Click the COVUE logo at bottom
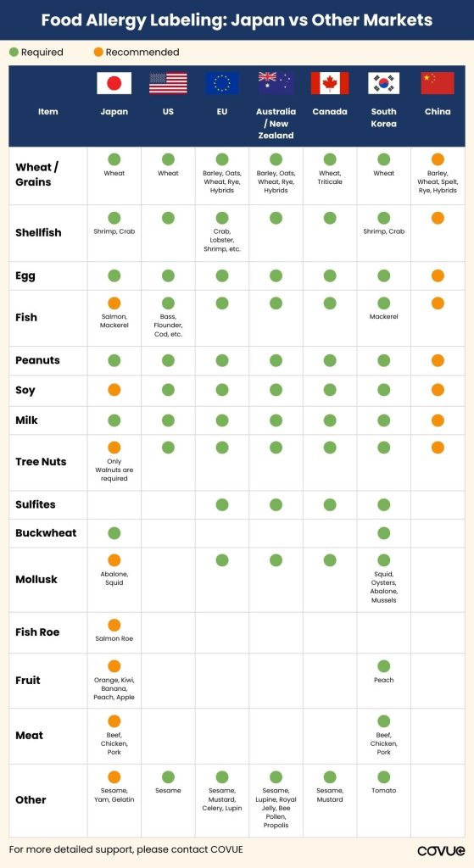The width and height of the screenshot is (474, 868). coord(441,851)
